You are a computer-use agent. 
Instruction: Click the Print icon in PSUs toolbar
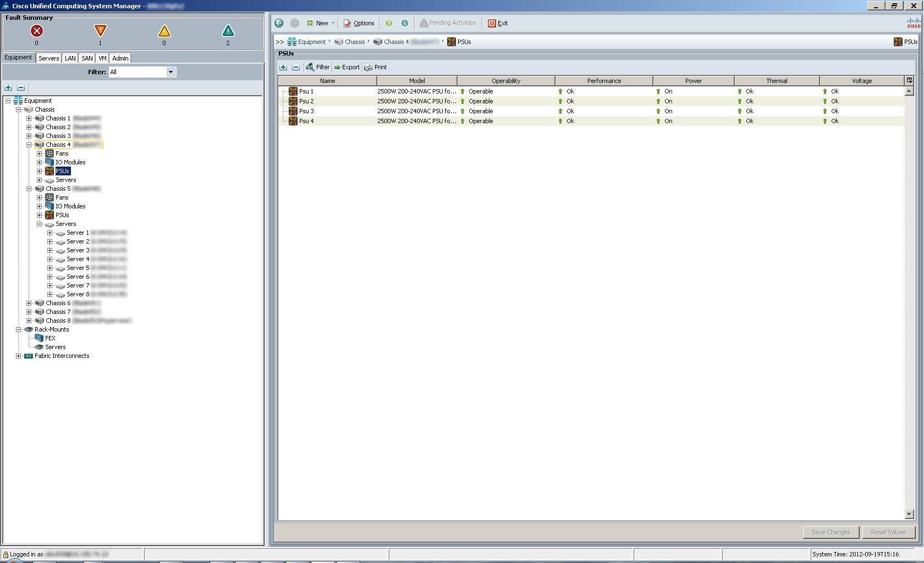369,67
